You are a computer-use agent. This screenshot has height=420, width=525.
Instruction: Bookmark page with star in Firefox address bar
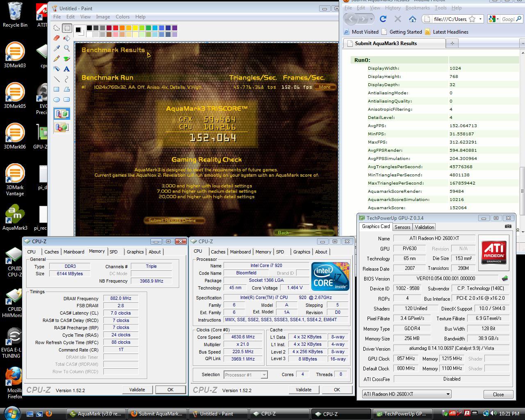[x=472, y=19]
